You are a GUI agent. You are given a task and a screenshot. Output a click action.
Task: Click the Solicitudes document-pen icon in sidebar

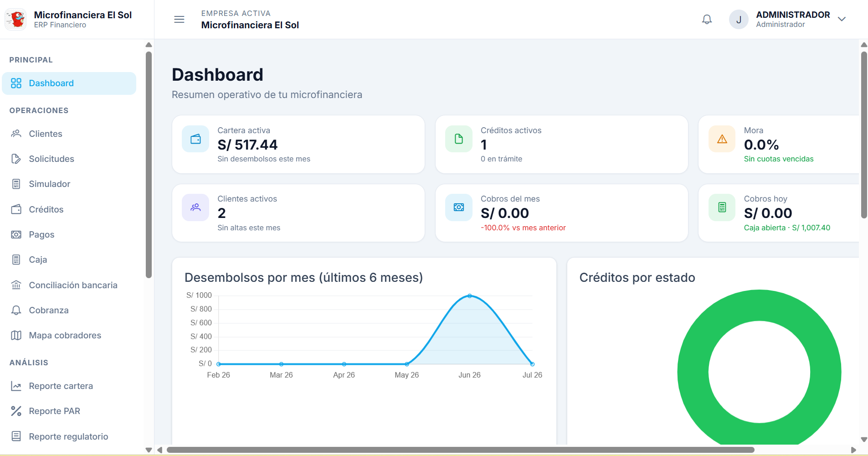(16, 159)
